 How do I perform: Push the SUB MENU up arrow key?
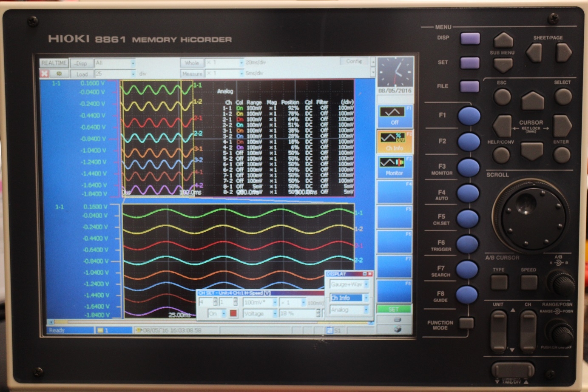click(x=503, y=40)
